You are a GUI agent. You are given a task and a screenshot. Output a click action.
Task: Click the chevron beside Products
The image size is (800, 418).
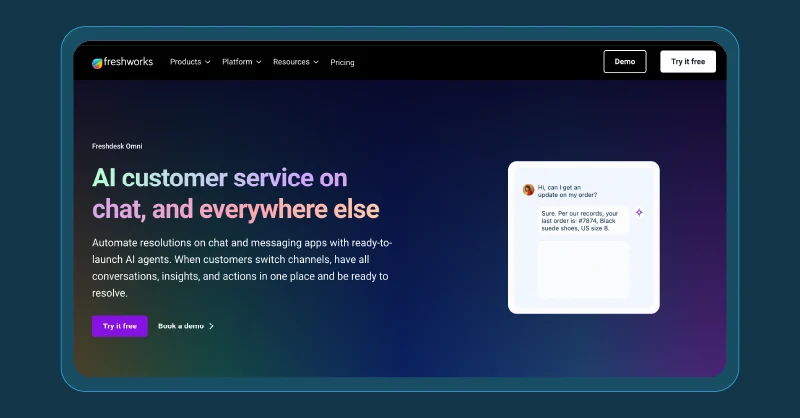(208, 62)
